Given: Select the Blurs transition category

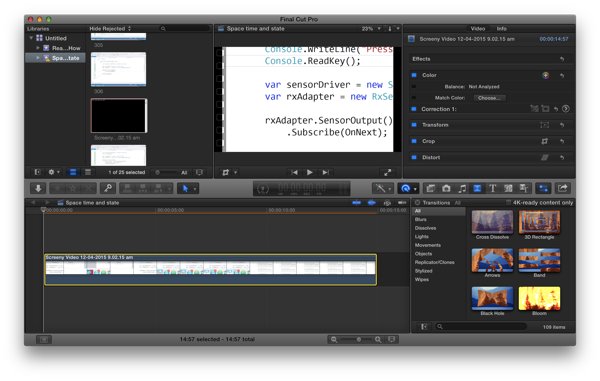Looking at the screenshot, I should pyautogui.click(x=421, y=220).
